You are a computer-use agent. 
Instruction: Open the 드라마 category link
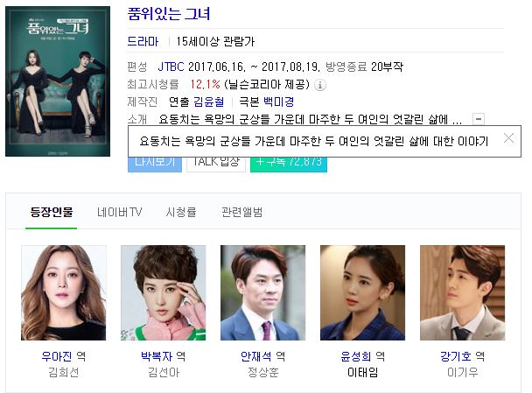click(x=143, y=41)
